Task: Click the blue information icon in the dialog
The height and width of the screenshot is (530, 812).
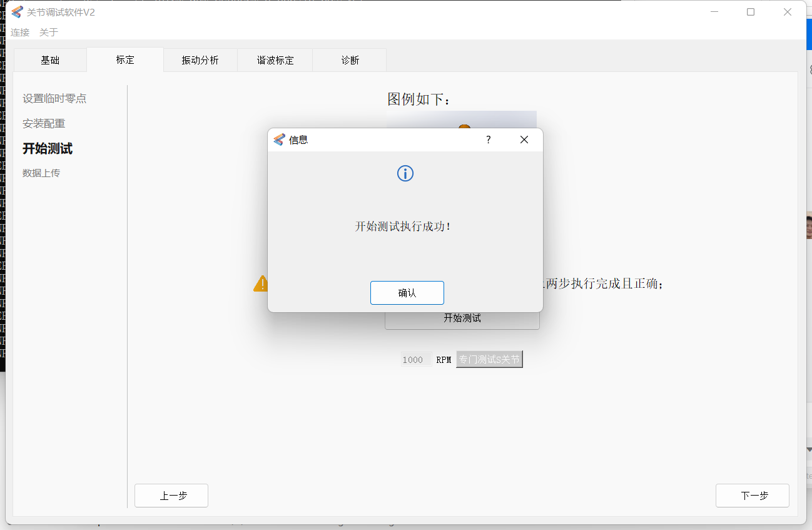Action: point(405,173)
